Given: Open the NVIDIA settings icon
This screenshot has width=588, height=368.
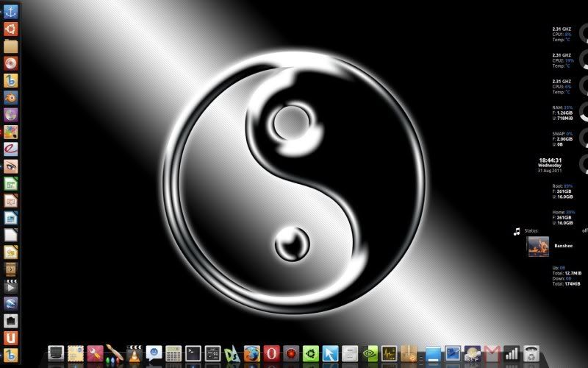Looking at the screenshot, I should (x=371, y=354).
